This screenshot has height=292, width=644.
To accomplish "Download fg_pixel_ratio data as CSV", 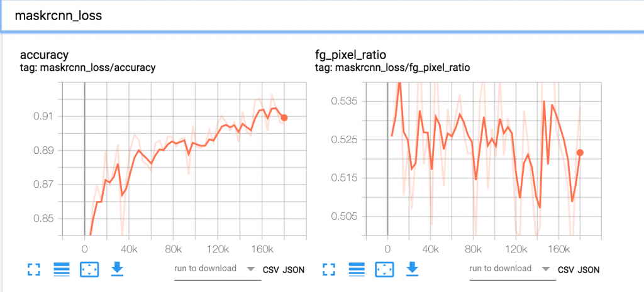I will click(x=566, y=270).
